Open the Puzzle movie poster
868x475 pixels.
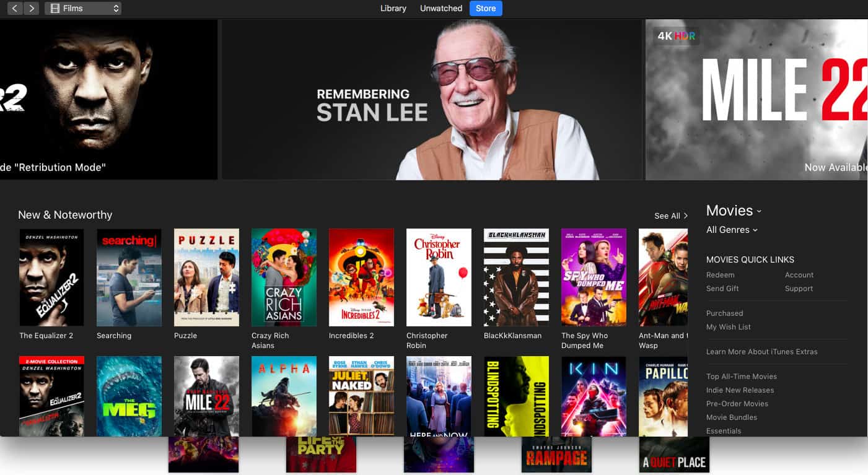pyautogui.click(x=206, y=277)
